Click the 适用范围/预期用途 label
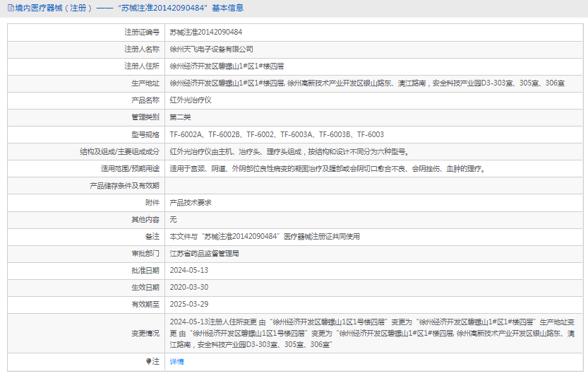 (x=130, y=169)
